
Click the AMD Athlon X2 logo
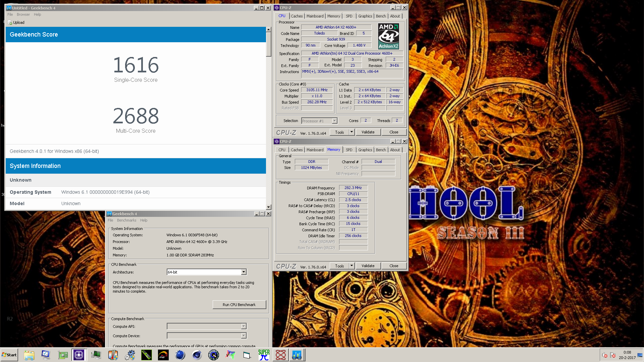[388, 36]
